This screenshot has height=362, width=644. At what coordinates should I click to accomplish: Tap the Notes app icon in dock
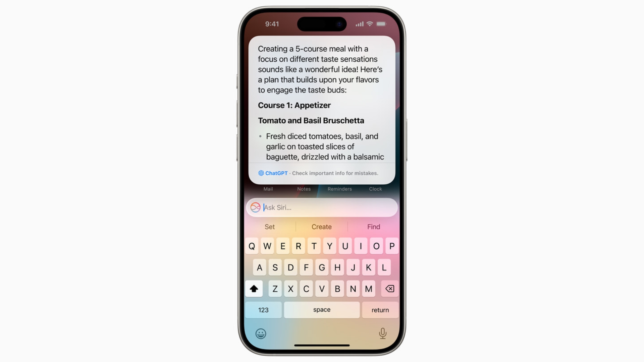click(304, 189)
